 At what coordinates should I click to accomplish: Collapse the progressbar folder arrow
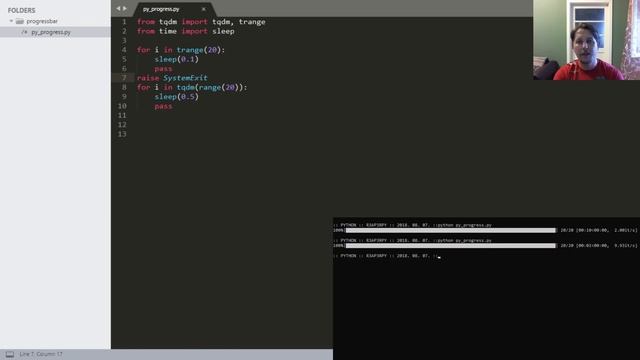(11, 21)
